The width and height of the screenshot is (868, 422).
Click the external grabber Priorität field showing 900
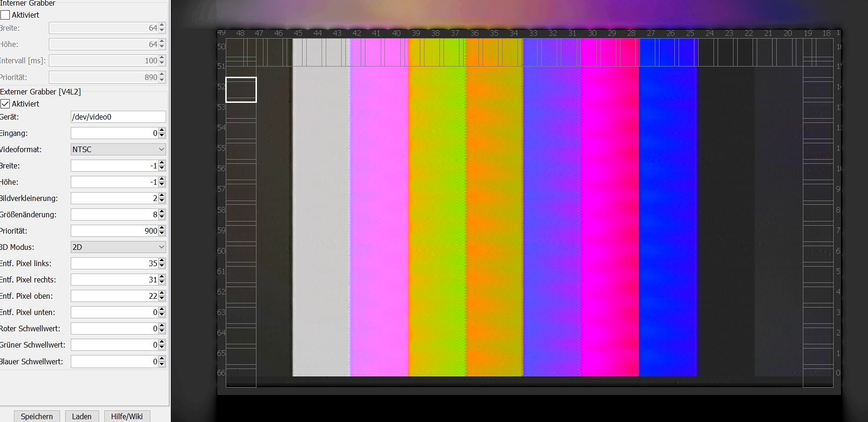click(x=114, y=231)
